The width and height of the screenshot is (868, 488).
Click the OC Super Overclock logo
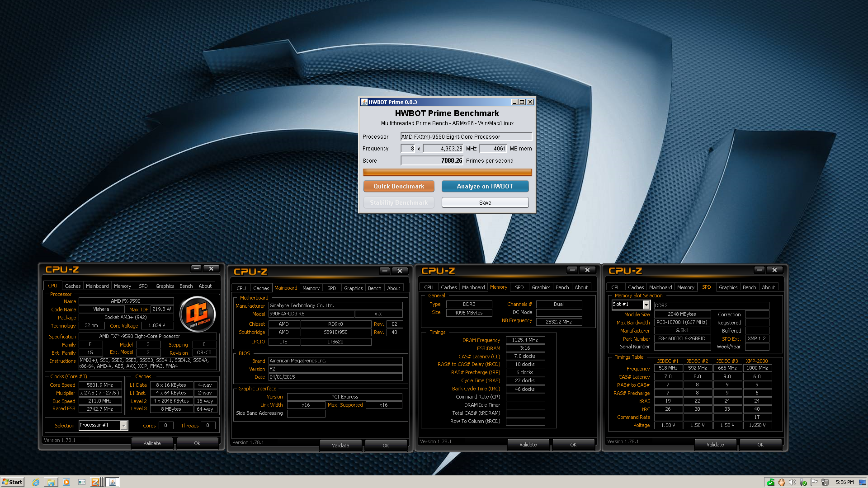[198, 313]
